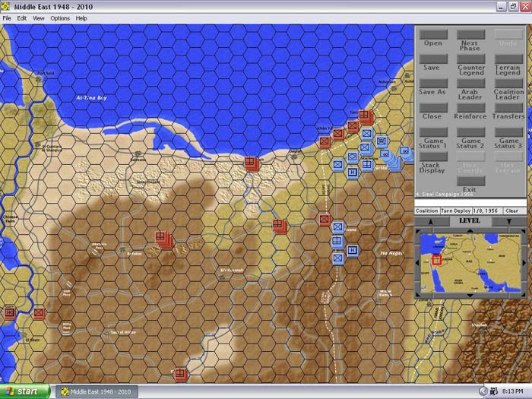Open the Help menu
Image resolution: width=532 pixels, height=399 pixels.
coord(81,18)
